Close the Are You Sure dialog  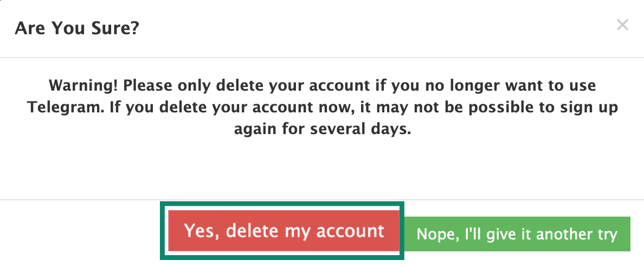(x=622, y=25)
